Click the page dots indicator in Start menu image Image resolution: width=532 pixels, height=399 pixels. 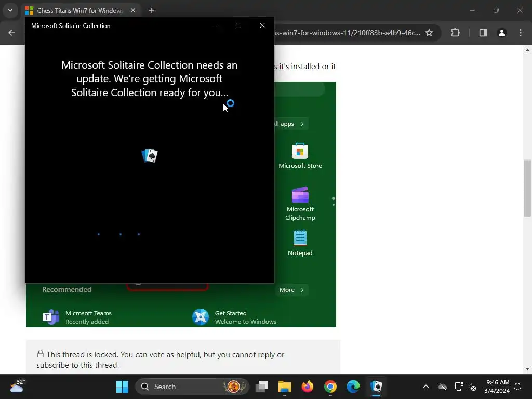pos(334,202)
